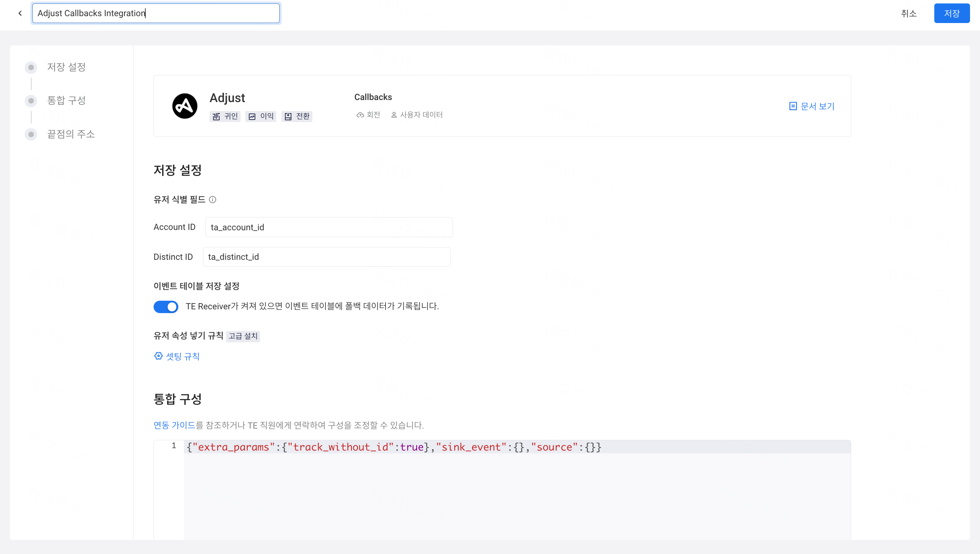Click the 유저 속성 넣기 규칙 label
Screen dimensions: 980x554
click(188, 335)
